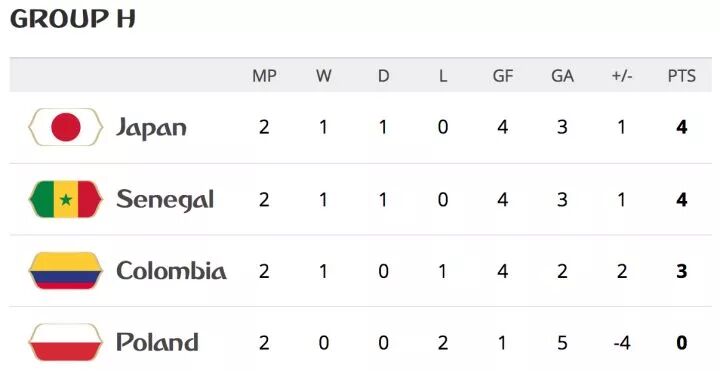
Task: Select the W column header
Action: (x=324, y=76)
